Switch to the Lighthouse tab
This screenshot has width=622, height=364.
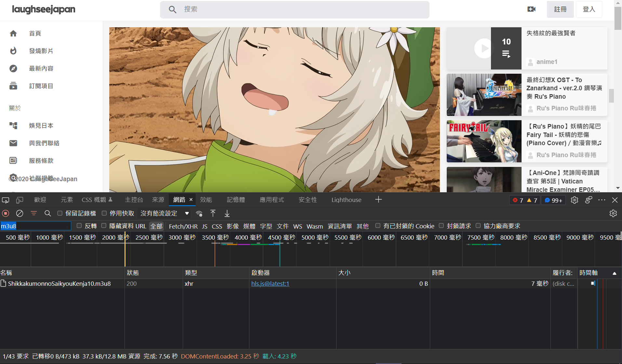coord(346,200)
